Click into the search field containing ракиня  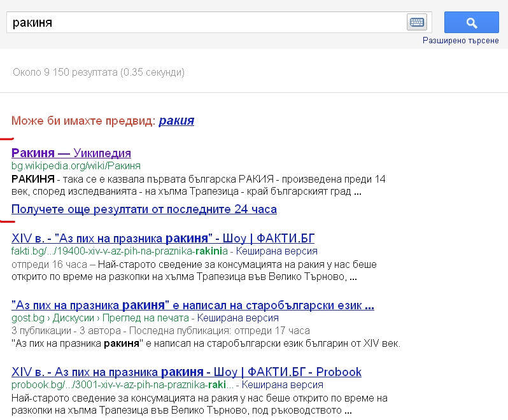(x=204, y=22)
